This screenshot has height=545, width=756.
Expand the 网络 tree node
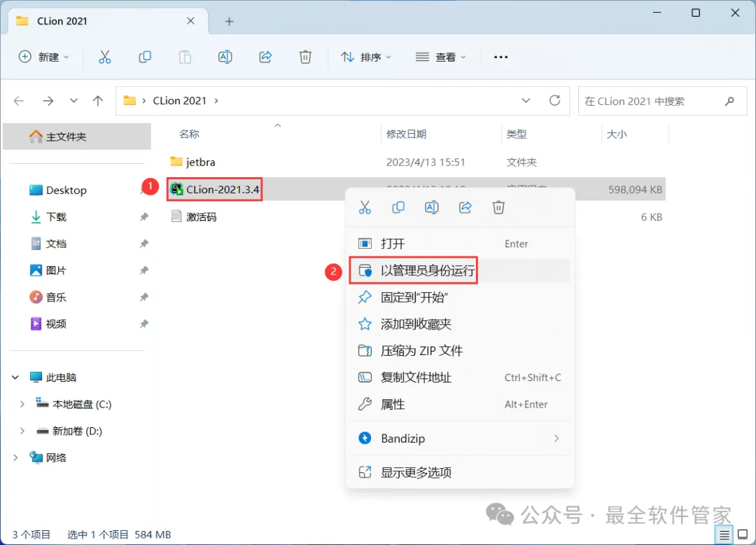(15, 457)
